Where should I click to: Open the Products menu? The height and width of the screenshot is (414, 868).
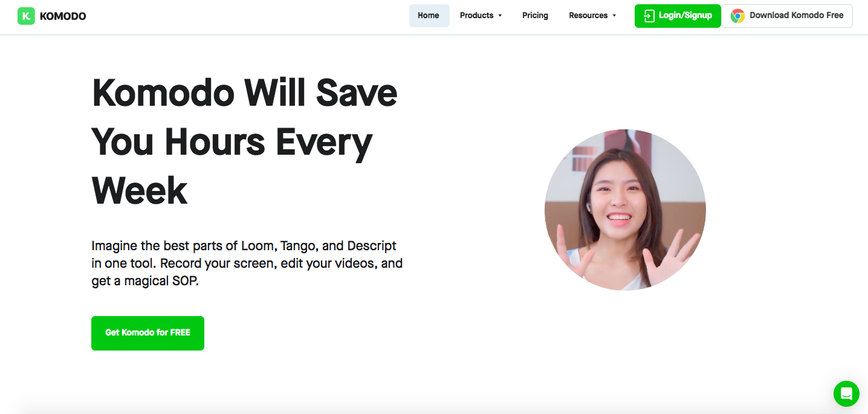click(x=481, y=16)
